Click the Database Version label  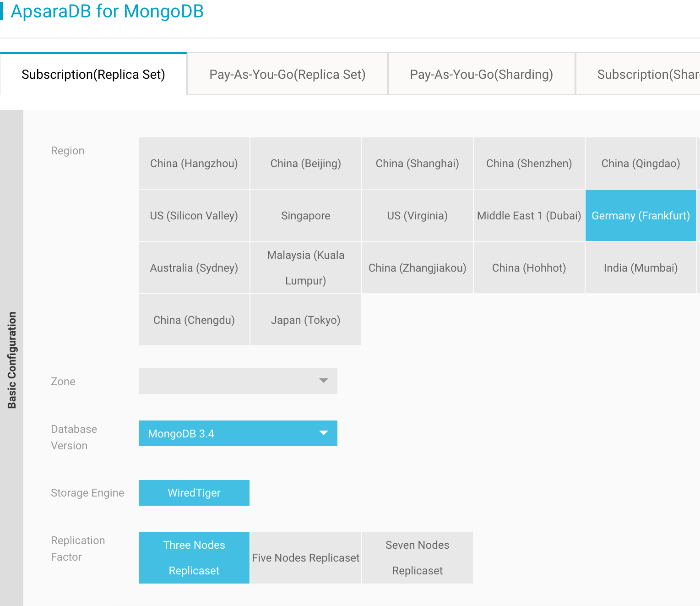coord(74,437)
